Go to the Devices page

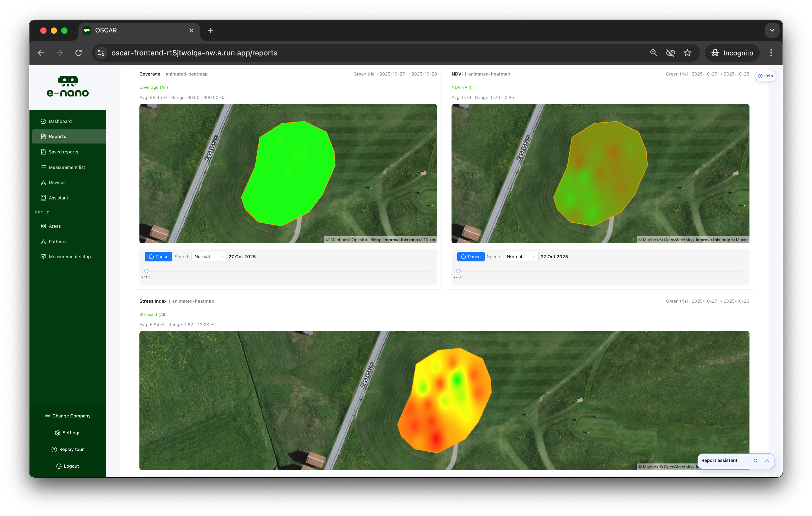[57, 182]
